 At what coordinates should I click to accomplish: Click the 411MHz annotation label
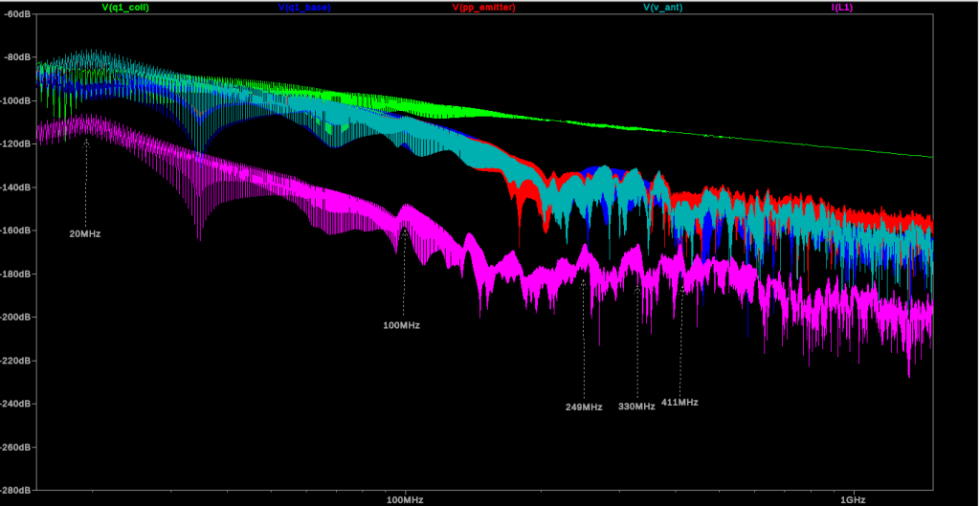click(x=679, y=403)
